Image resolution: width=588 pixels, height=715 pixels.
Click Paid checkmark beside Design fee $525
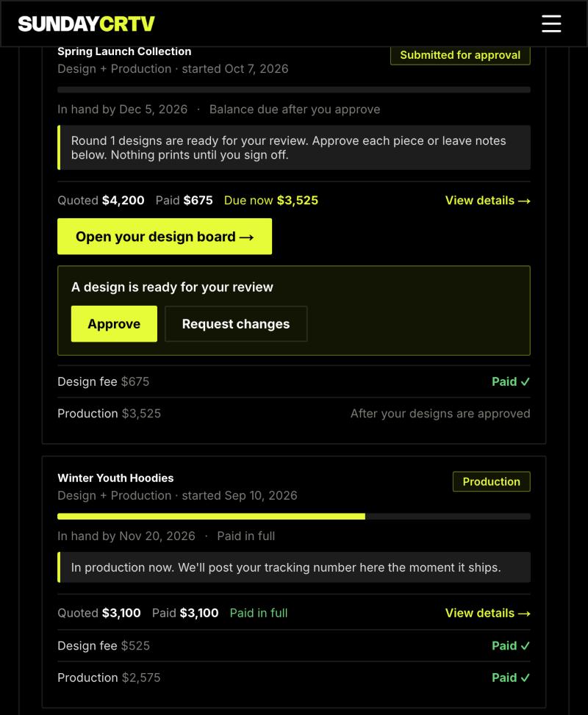(x=510, y=646)
